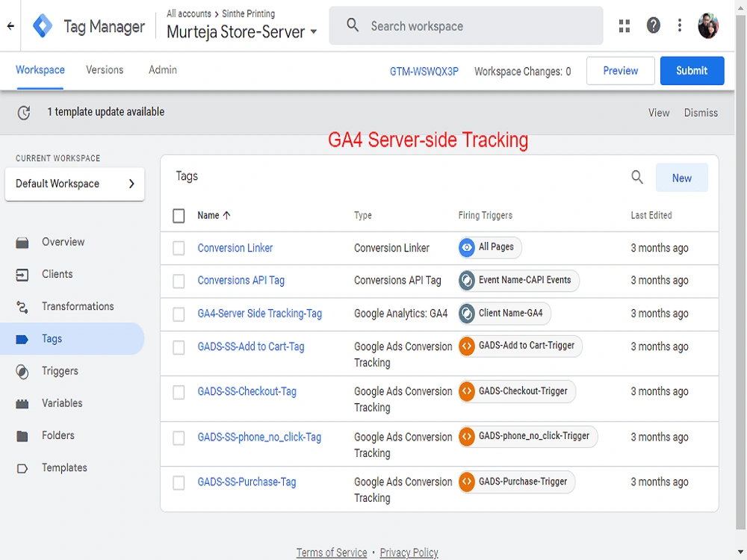Click the Client Name-GA4 trigger icon
The width and height of the screenshot is (747, 560).
click(x=467, y=314)
